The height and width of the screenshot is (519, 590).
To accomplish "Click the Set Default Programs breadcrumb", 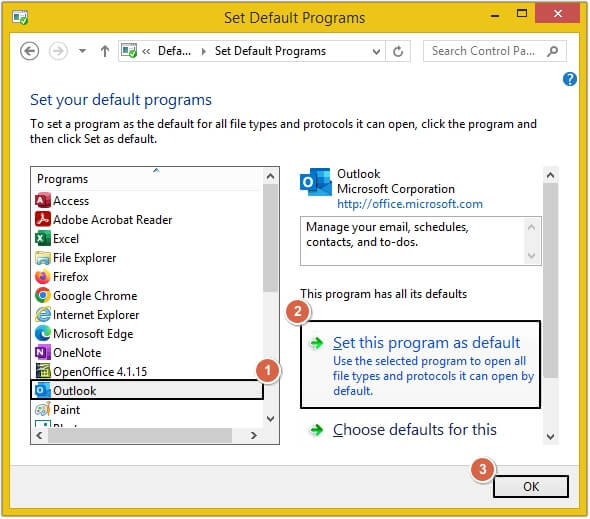I will (270, 51).
